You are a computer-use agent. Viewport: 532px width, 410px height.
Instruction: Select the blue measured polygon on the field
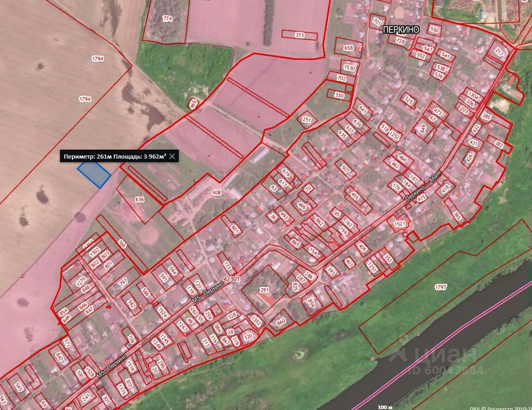pos(94,174)
